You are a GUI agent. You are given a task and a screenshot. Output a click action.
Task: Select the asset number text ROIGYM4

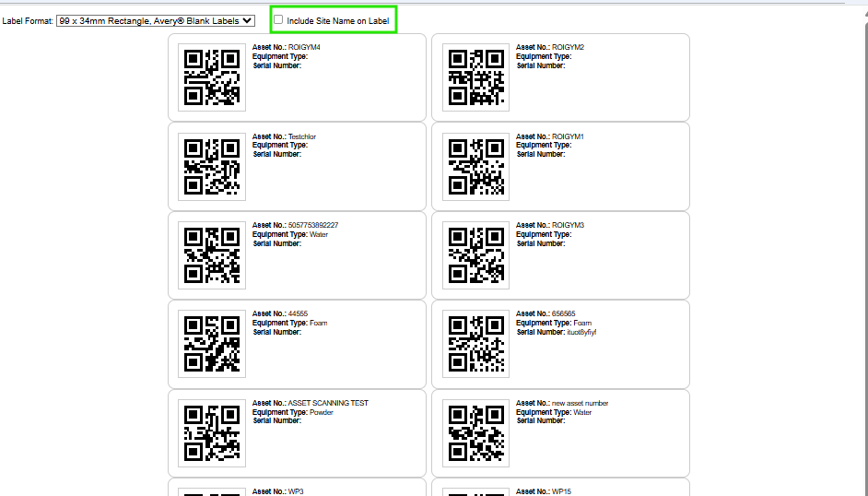click(304, 48)
